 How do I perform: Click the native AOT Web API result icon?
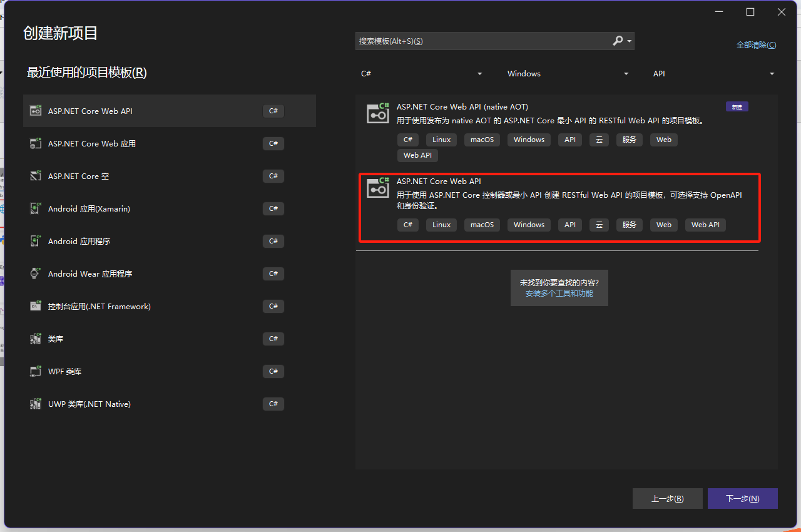tap(378, 113)
